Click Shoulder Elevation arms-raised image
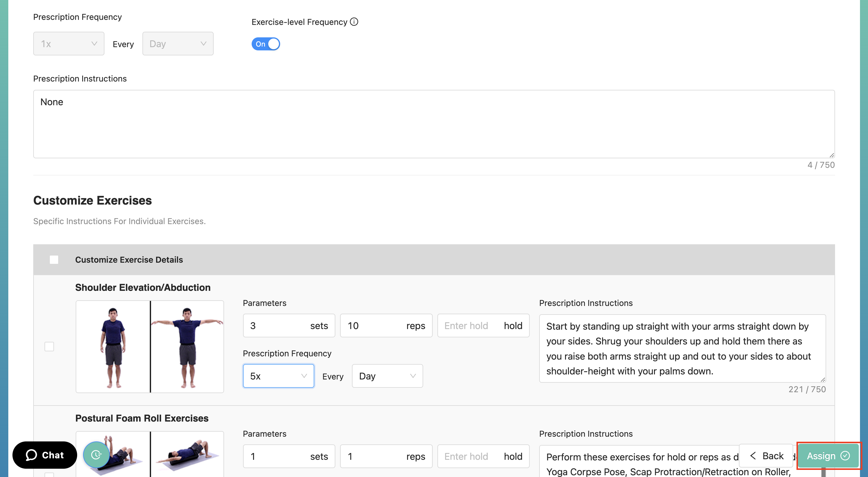 [x=187, y=346]
